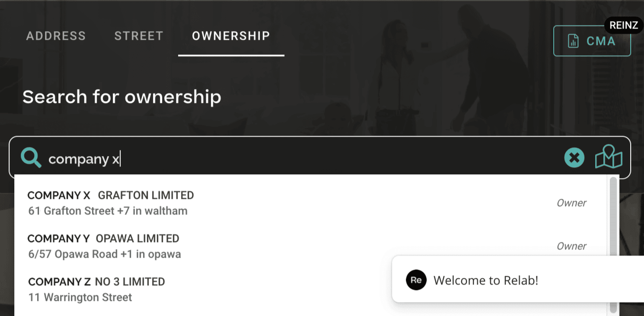Click the teal magnifying glass search icon
This screenshot has height=316, width=644.
click(x=31, y=158)
